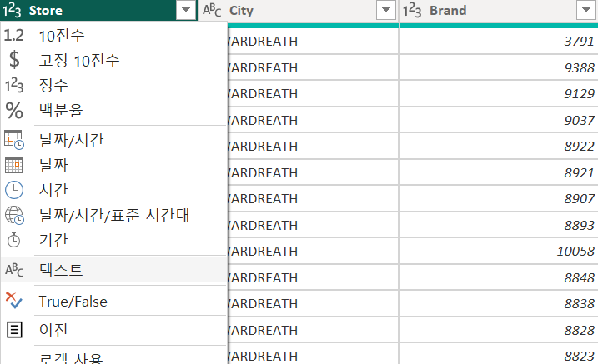Select the dollar sign fixed decimal icon
This screenshot has height=364, width=598.
click(x=14, y=60)
